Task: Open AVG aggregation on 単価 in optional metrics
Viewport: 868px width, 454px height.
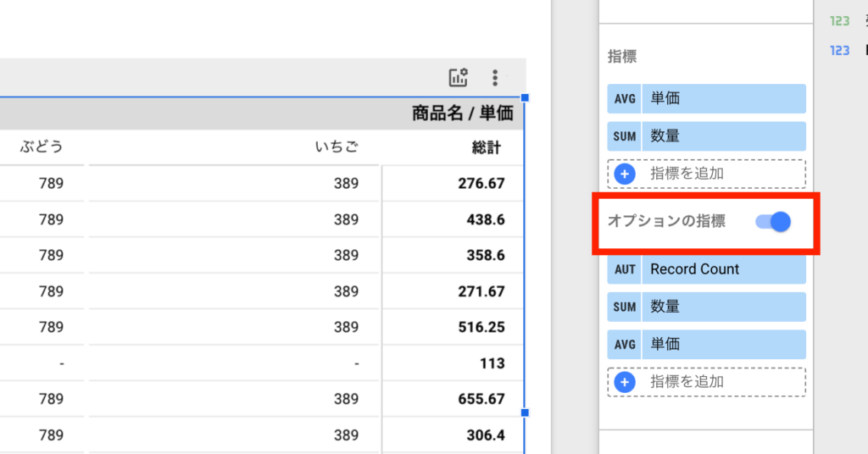Action: click(625, 344)
